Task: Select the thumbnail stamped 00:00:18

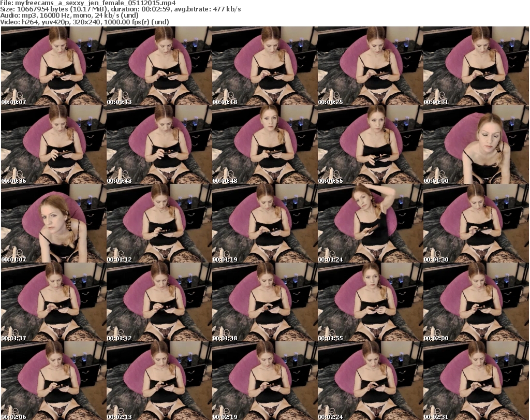Action: [264, 66]
